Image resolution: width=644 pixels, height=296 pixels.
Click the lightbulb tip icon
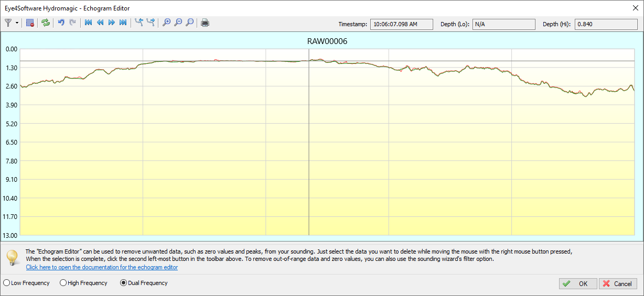point(12,258)
